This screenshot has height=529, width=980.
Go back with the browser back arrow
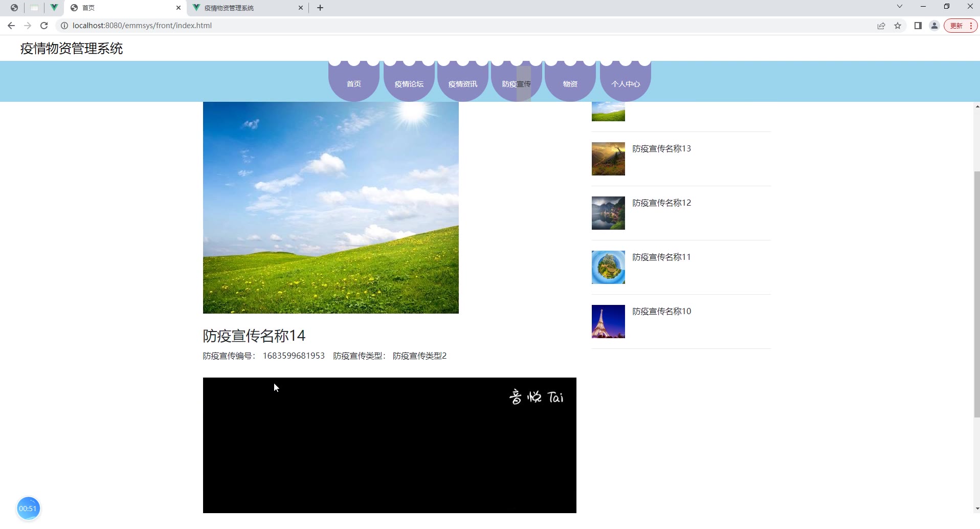pyautogui.click(x=11, y=26)
